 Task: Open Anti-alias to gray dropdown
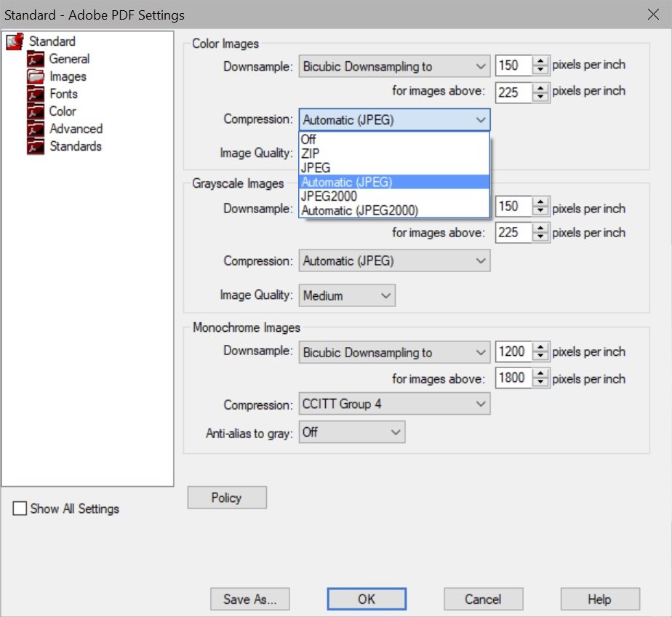coord(351,431)
